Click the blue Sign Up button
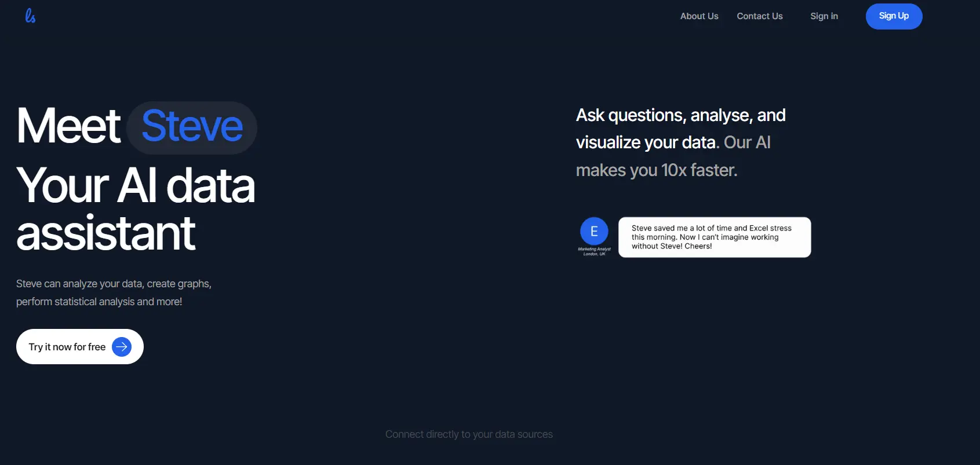980x465 pixels. pyautogui.click(x=894, y=16)
